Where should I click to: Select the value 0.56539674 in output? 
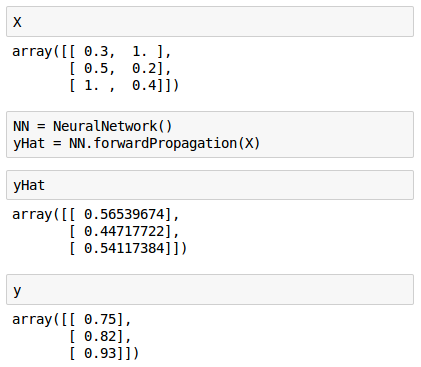[x=124, y=214]
